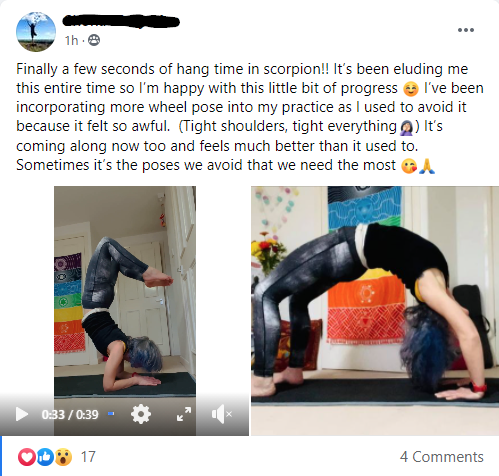Open the wheel pose photo
499x476 pixels.
point(375,311)
